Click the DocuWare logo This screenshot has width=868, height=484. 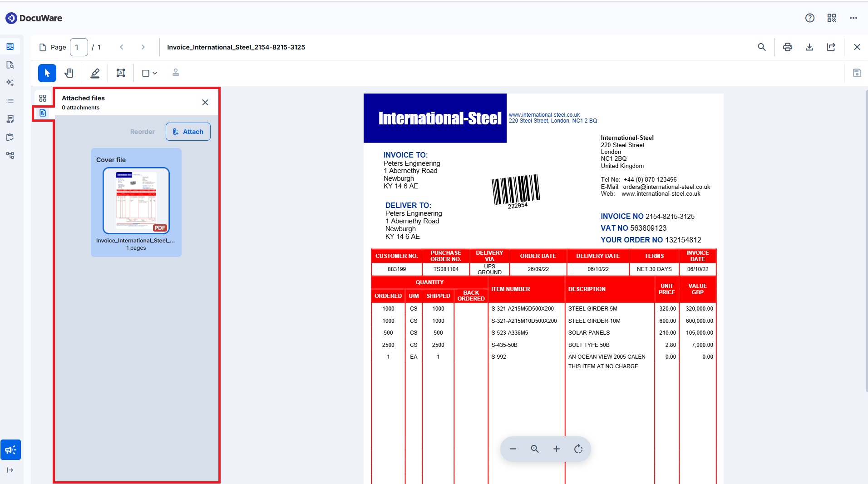coord(34,18)
